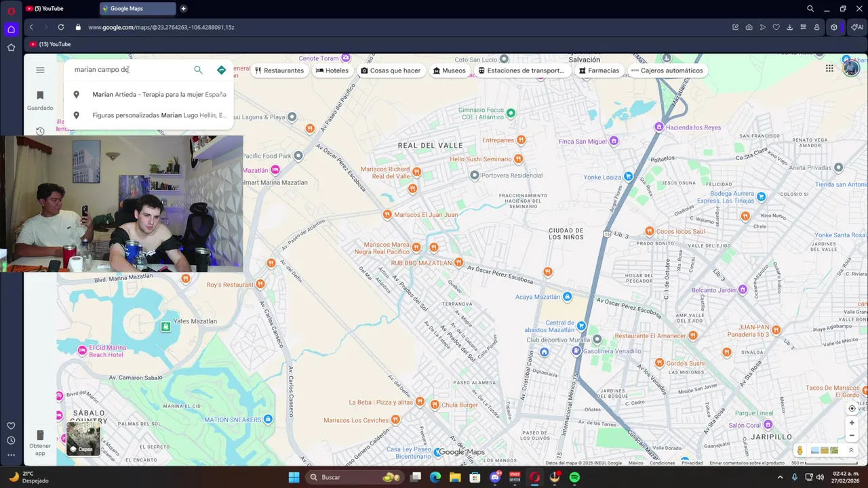Zoom in with the plus button
Viewport: 868px width, 488px height.
pos(852,423)
